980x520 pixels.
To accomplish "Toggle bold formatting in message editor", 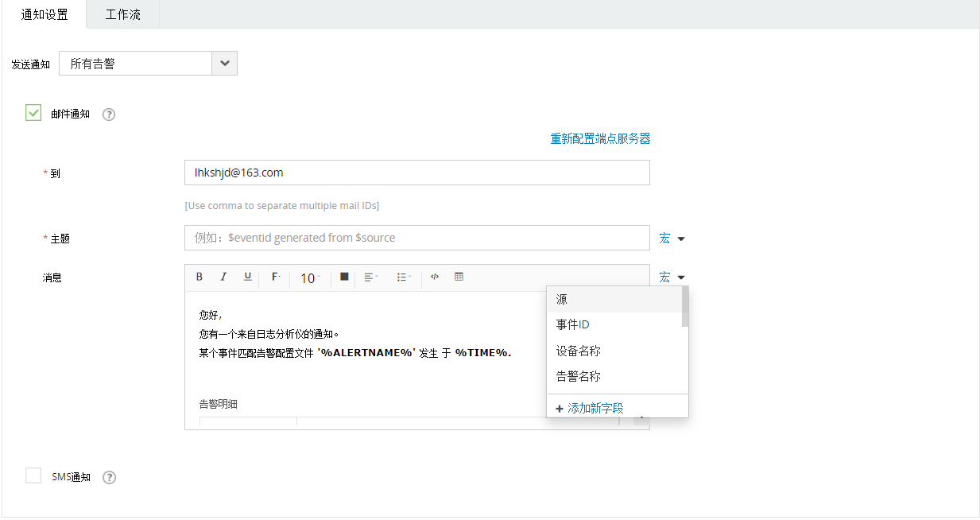I will point(199,277).
